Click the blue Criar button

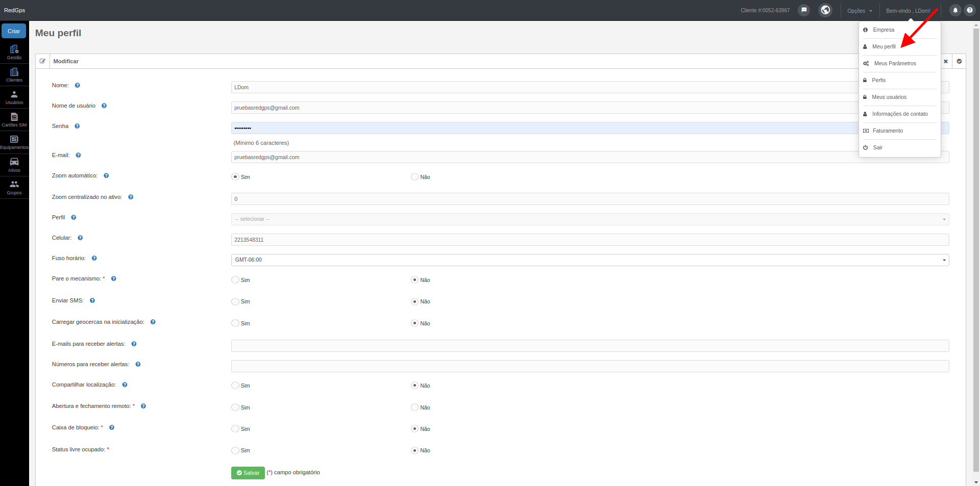tap(14, 31)
